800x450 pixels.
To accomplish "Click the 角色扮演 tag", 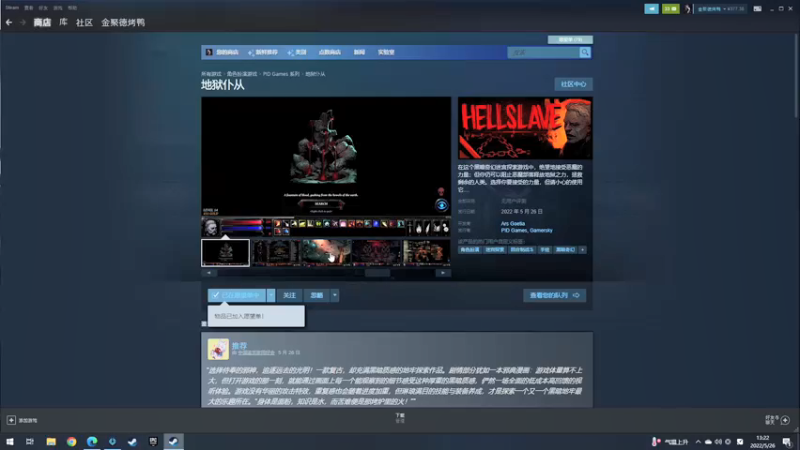I will pyautogui.click(x=469, y=249).
